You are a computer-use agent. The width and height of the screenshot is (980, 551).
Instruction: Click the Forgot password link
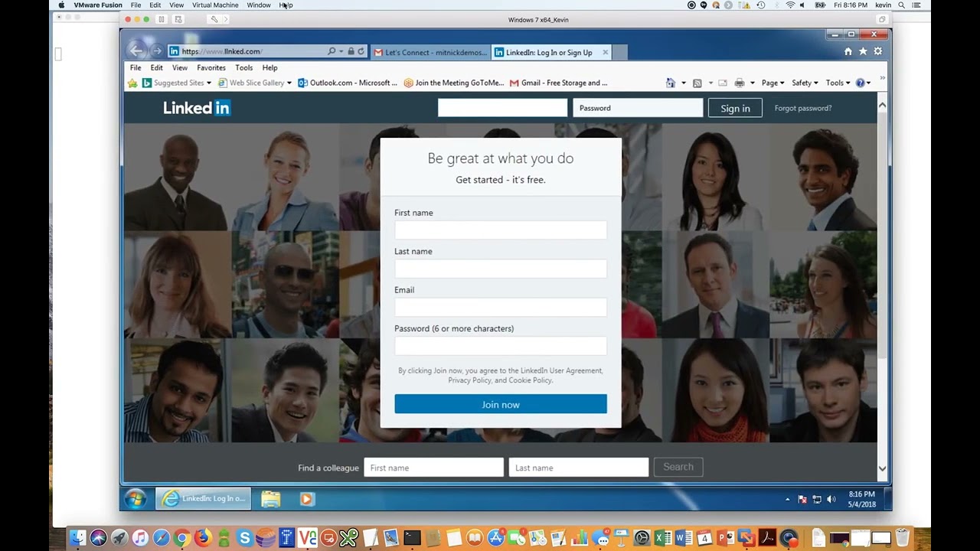tap(802, 108)
